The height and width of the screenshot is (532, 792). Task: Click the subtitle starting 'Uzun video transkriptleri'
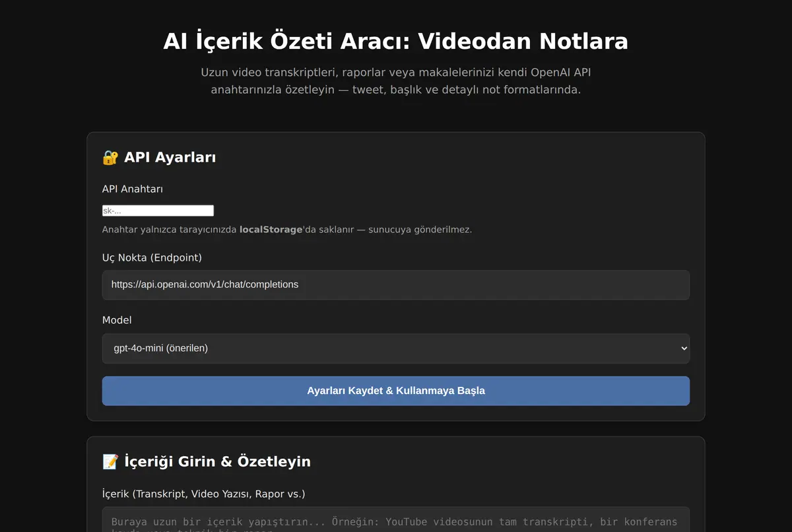pos(396,81)
